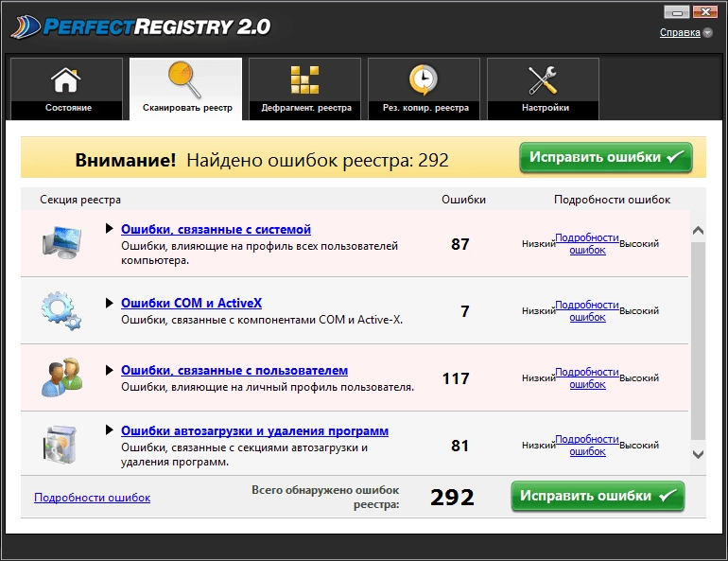This screenshot has height=561, width=728.
Task: Click the house icon on Состояние tab
Action: 66,80
